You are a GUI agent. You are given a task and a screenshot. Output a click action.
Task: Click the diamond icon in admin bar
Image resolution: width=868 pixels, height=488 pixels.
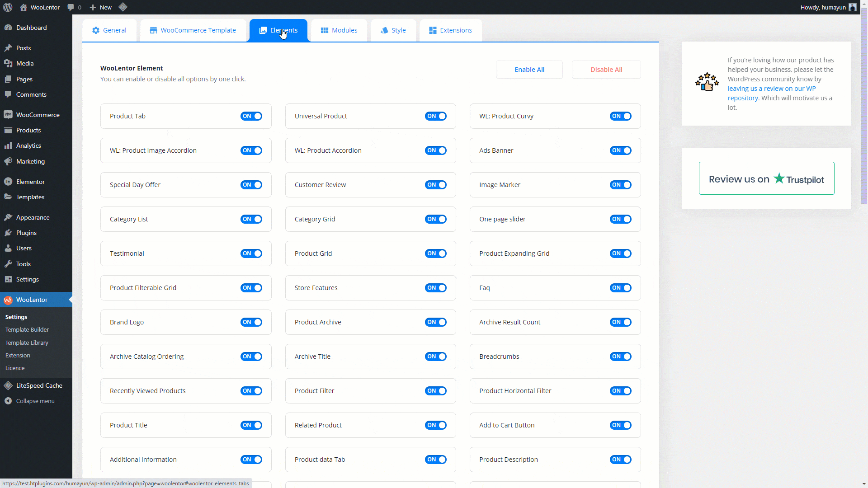(123, 7)
